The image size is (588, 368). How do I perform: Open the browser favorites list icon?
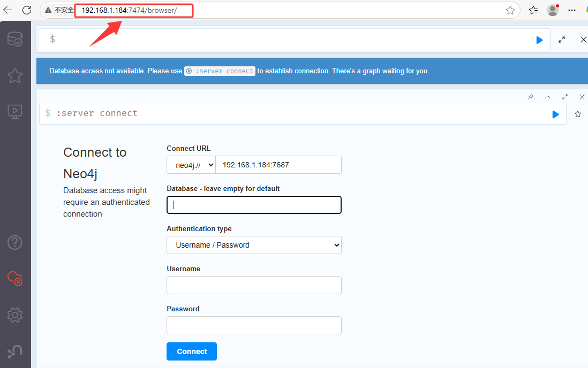pyautogui.click(x=533, y=10)
